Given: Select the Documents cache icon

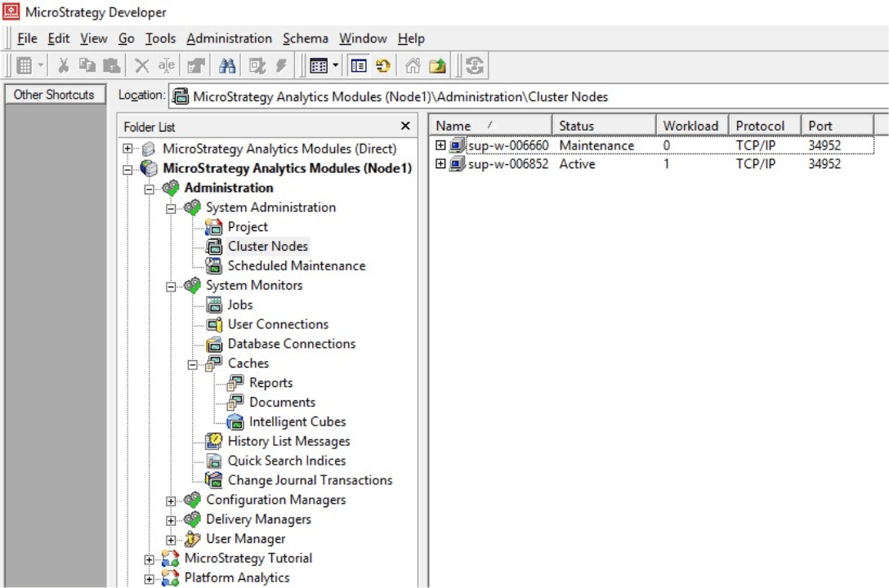Looking at the screenshot, I should pyautogui.click(x=235, y=402).
